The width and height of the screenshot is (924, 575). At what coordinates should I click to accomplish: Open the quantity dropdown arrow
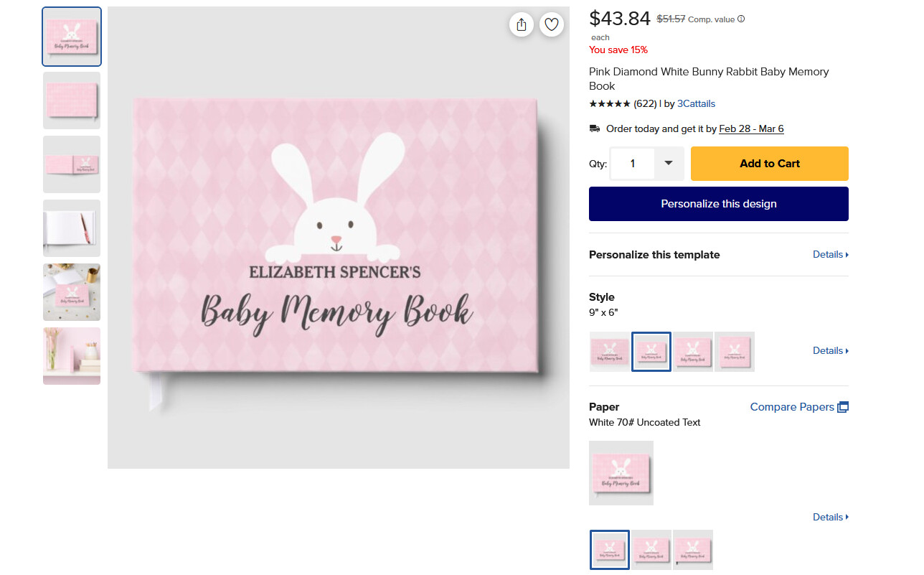669,164
